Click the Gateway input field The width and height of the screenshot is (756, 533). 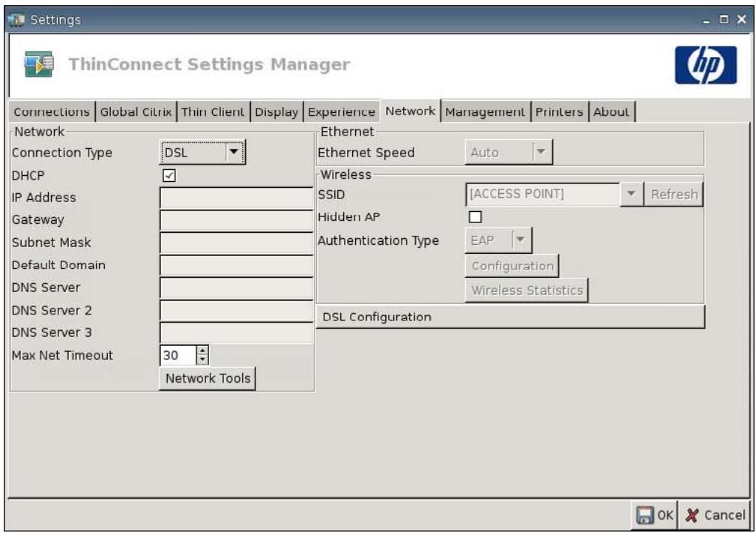pos(236,220)
